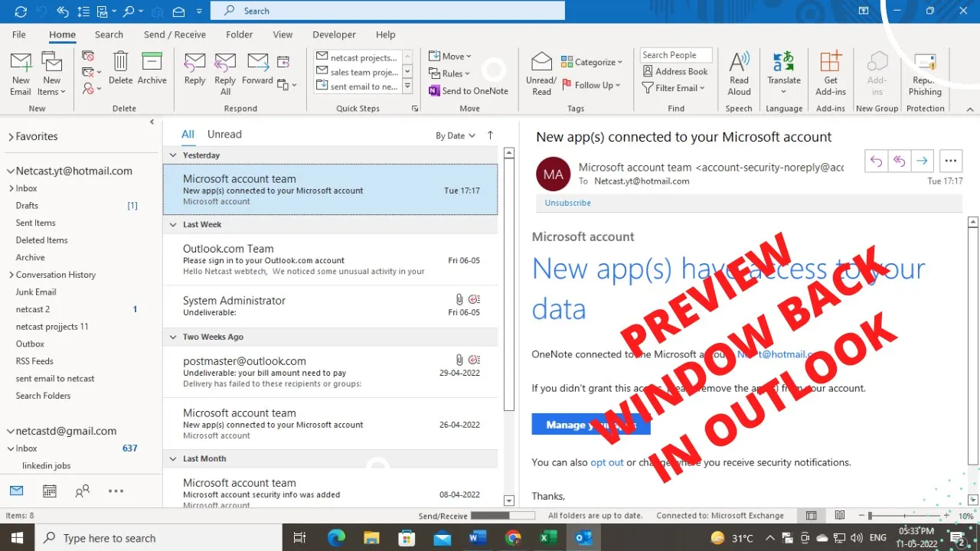Open Word from the taskbar
Screen dimensions: 980x551
pos(477,538)
